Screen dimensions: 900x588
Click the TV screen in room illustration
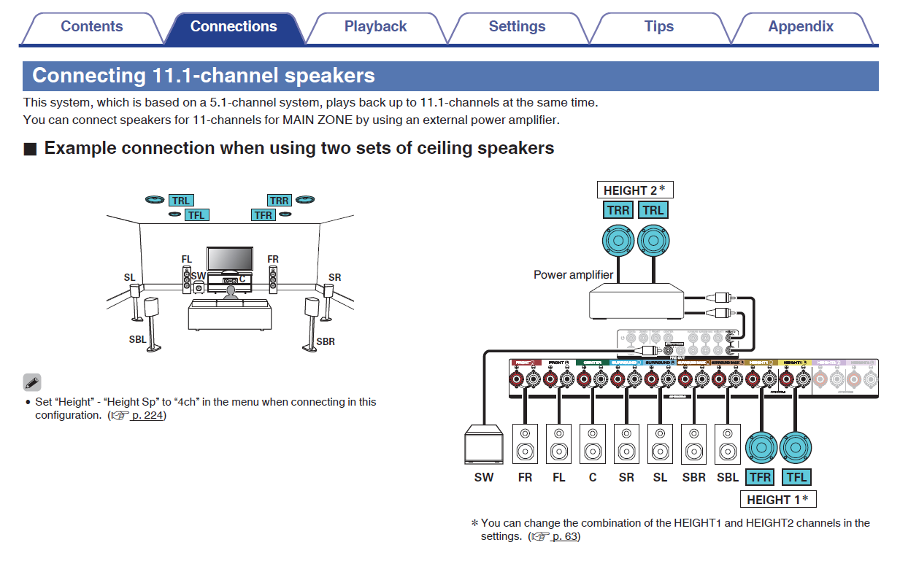pyautogui.click(x=230, y=258)
